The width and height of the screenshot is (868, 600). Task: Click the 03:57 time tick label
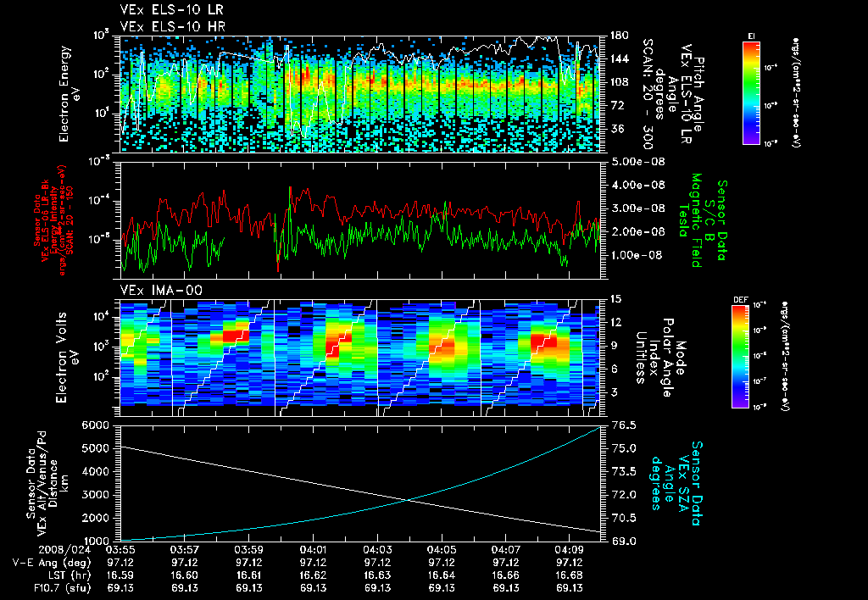tap(184, 550)
